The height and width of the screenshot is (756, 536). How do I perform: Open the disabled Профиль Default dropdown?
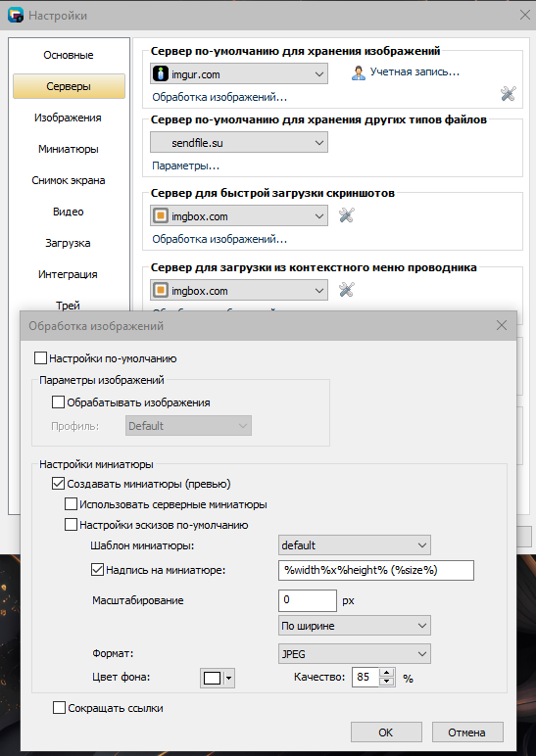tap(188, 426)
